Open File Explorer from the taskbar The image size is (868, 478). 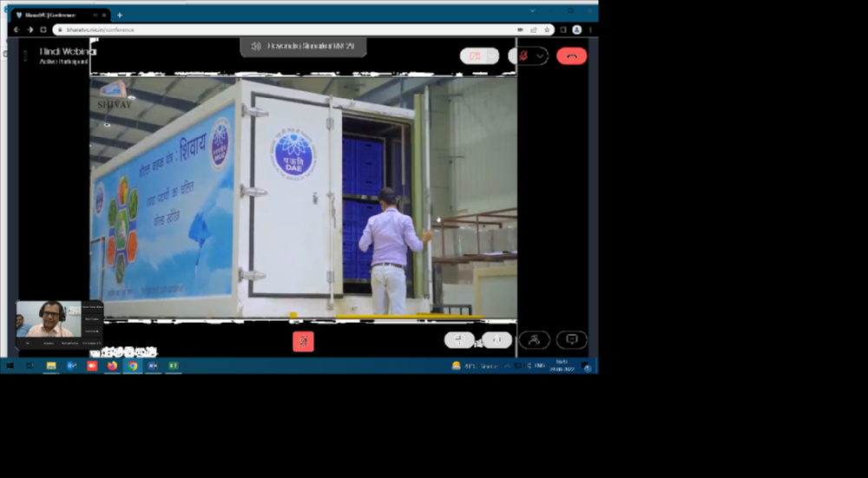[51, 366]
